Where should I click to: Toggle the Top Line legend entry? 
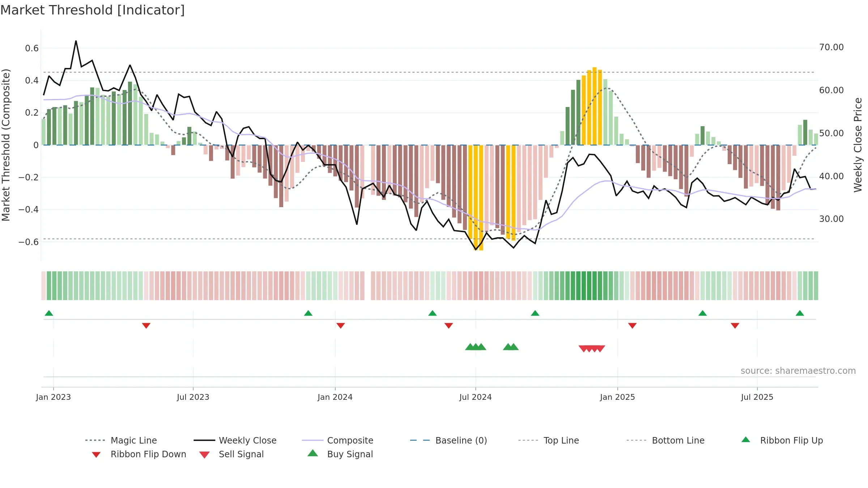[x=548, y=440]
